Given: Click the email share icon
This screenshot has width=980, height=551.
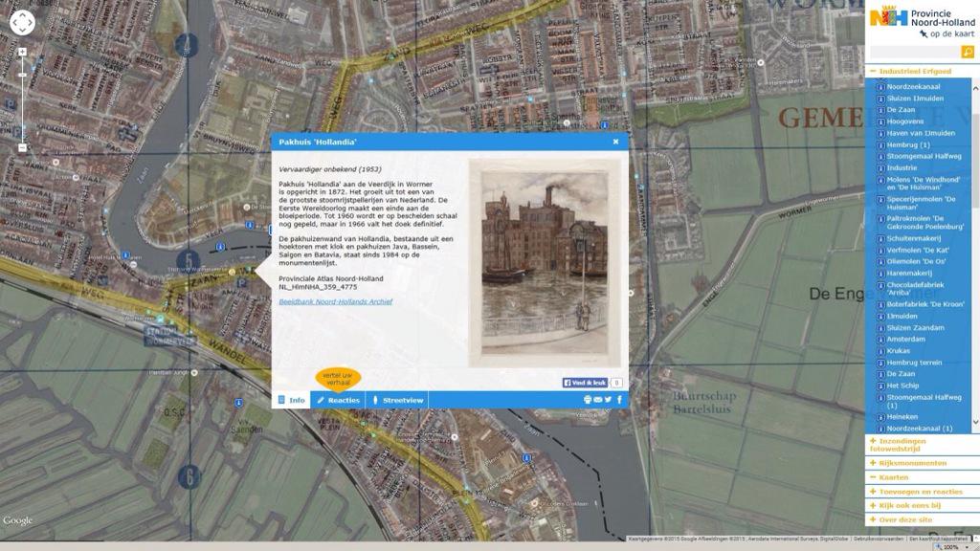Looking at the screenshot, I should [x=597, y=400].
